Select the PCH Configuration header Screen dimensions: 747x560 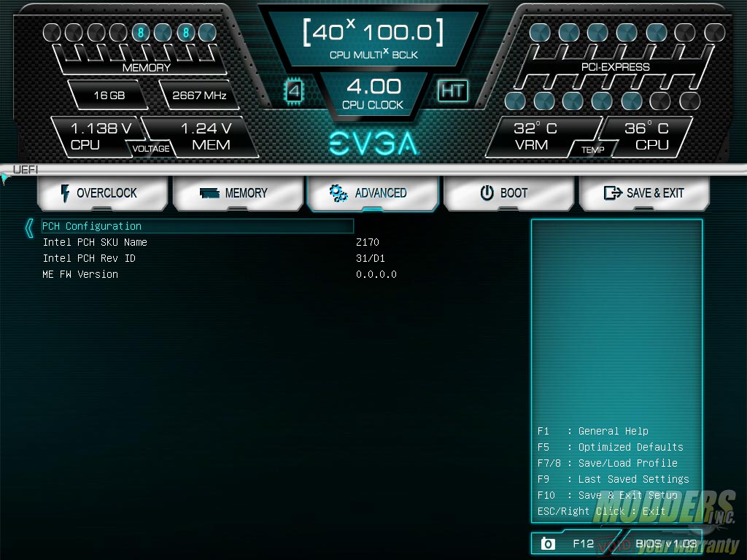coord(197,226)
